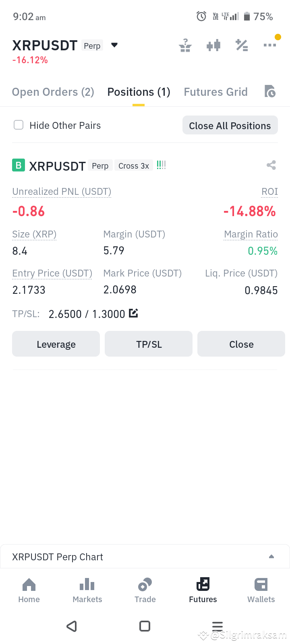Go to Wallets in bottom navigation
290x644 pixels.
point(261,590)
